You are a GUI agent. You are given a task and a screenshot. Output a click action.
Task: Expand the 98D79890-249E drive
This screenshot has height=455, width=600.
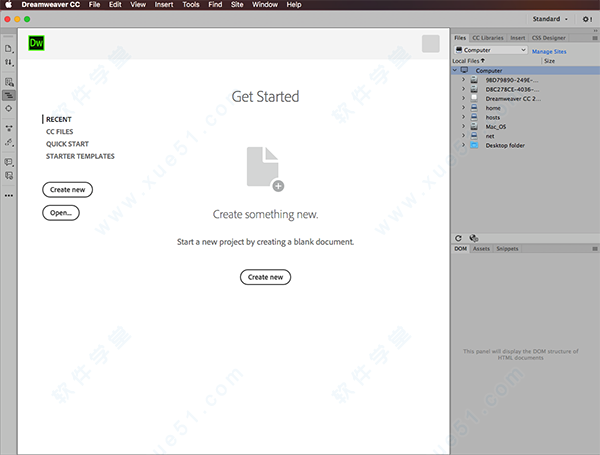pyautogui.click(x=463, y=80)
